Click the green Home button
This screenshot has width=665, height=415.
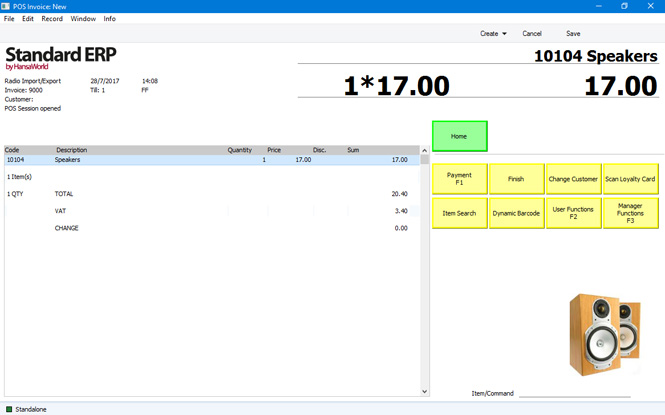(x=460, y=136)
